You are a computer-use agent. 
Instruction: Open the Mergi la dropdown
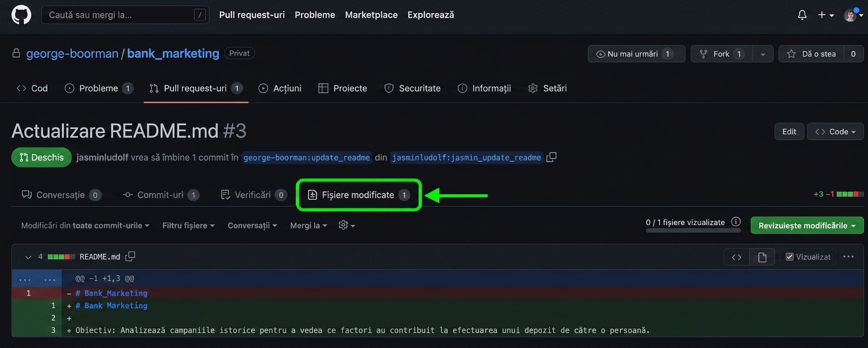(x=308, y=225)
